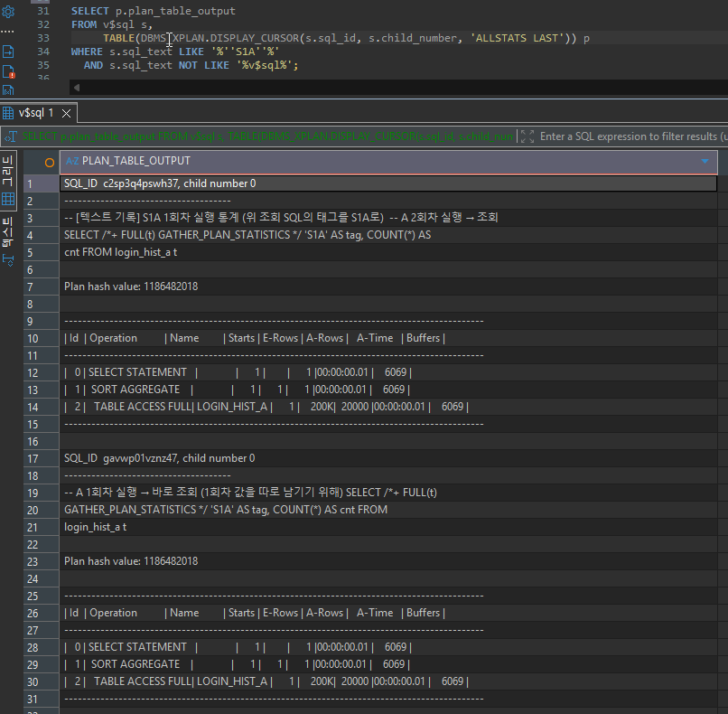728x714 pixels.
Task: Select the cell with SQL_ID gavwp01vznz47
Action: [x=388, y=458]
